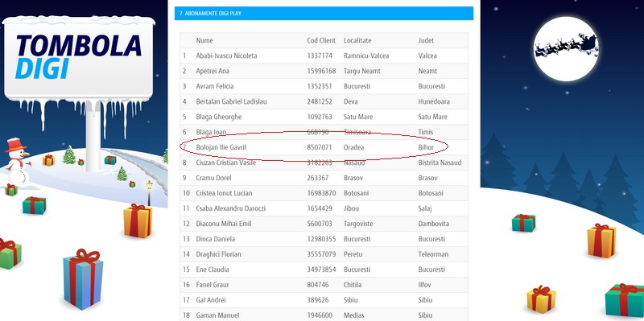This screenshot has width=644, height=321.
Task: Open the Abonamente Digi Play section header
Action: coord(324,13)
